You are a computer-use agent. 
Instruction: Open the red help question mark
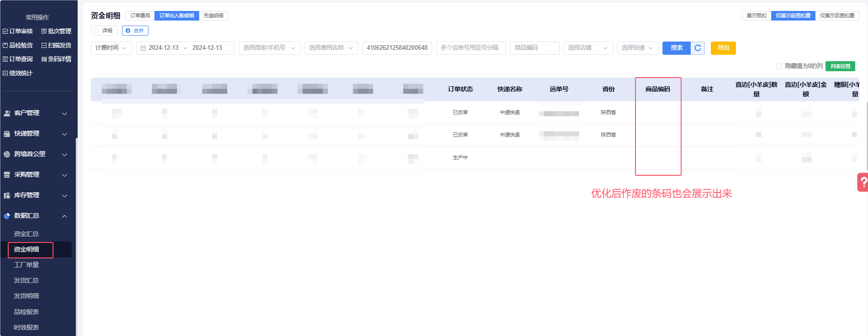[x=863, y=182]
